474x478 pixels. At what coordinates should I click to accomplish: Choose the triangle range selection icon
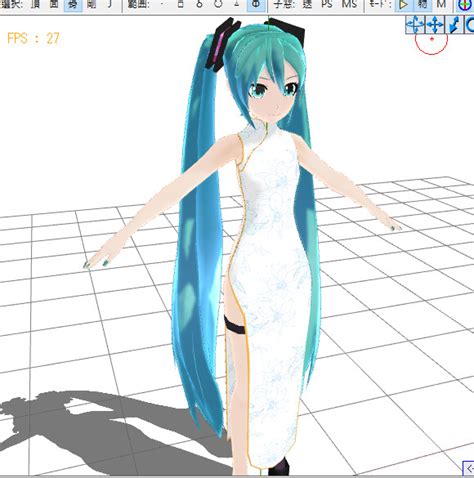click(x=237, y=5)
